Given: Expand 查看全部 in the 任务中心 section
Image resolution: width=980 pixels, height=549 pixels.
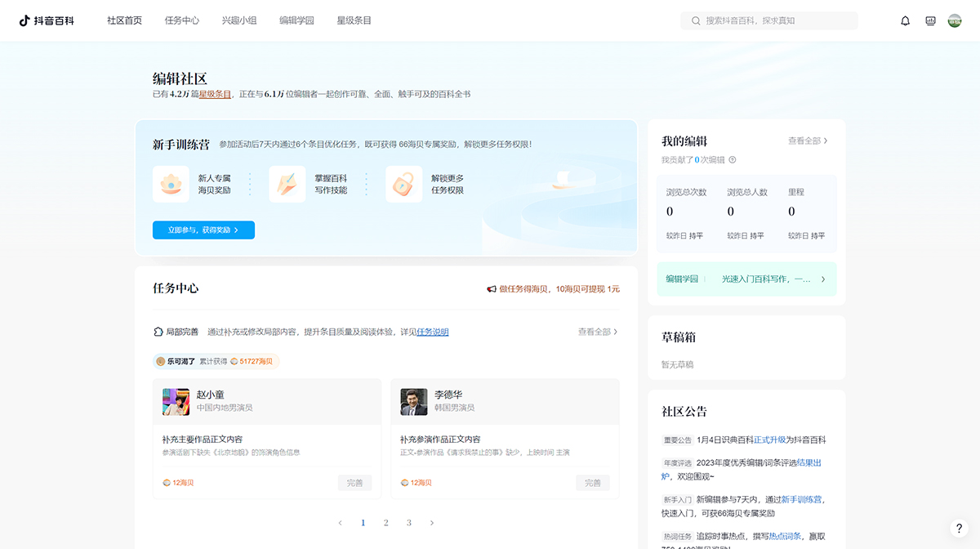Looking at the screenshot, I should click(594, 332).
